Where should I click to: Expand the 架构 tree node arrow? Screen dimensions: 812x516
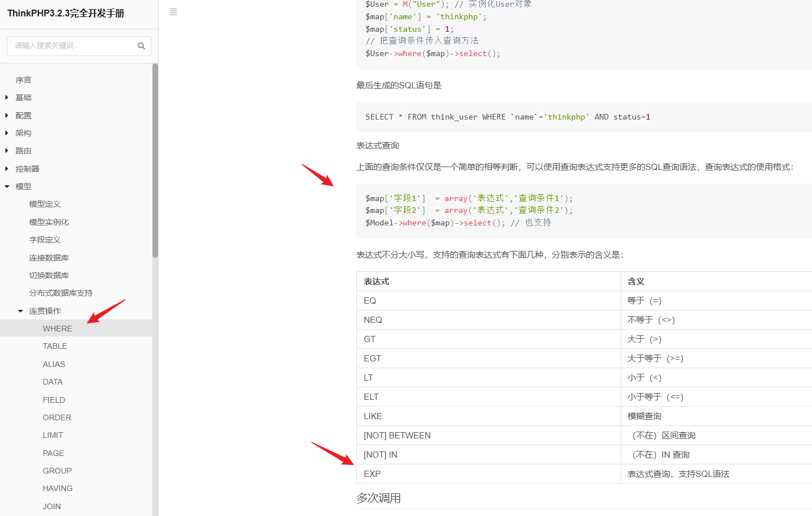(7, 133)
